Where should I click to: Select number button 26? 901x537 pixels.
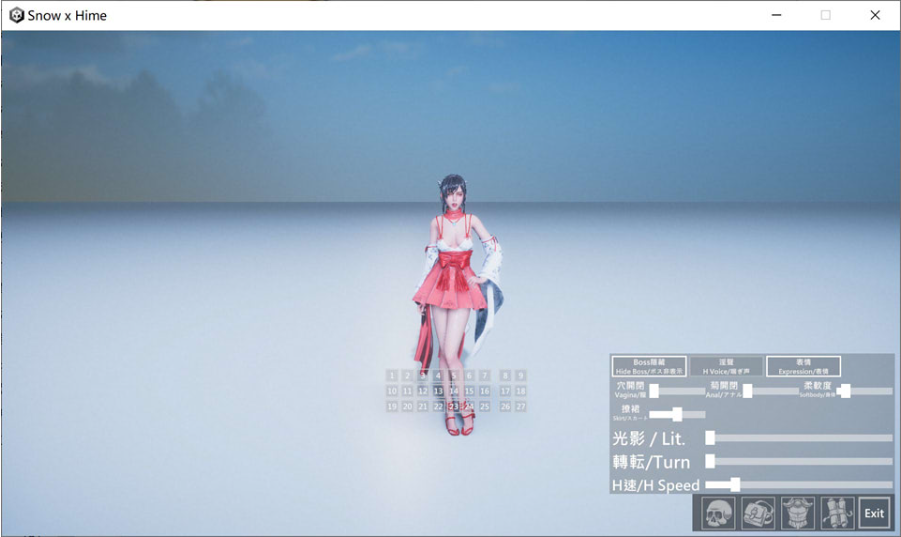click(505, 407)
